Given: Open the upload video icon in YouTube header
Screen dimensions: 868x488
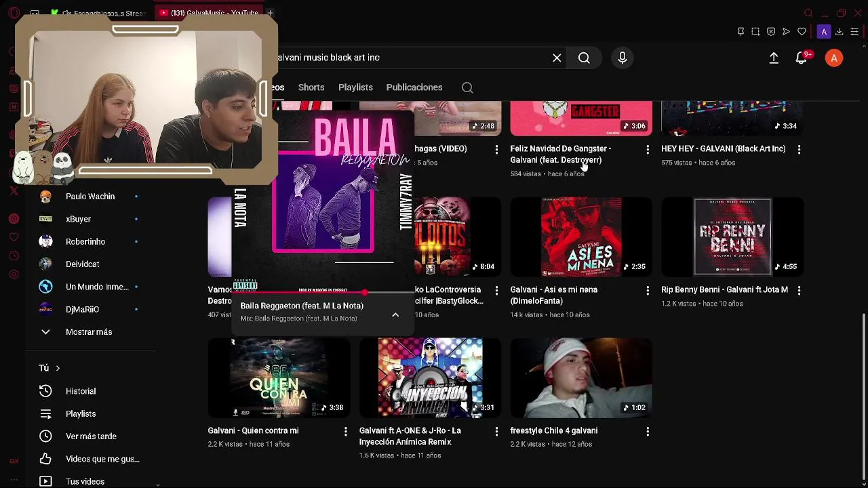Looking at the screenshot, I should [x=774, y=58].
